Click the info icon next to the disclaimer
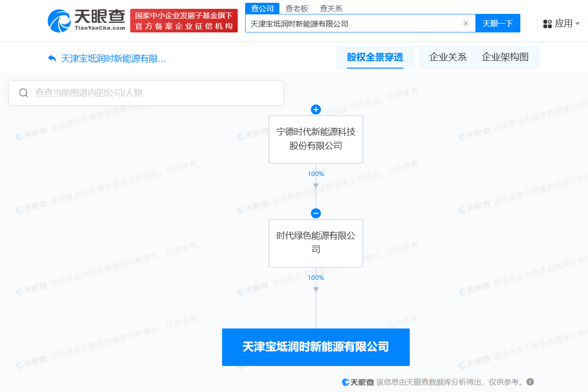Image resolution: width=588 pixels, height=392 pixels. [x=530, y=382]
